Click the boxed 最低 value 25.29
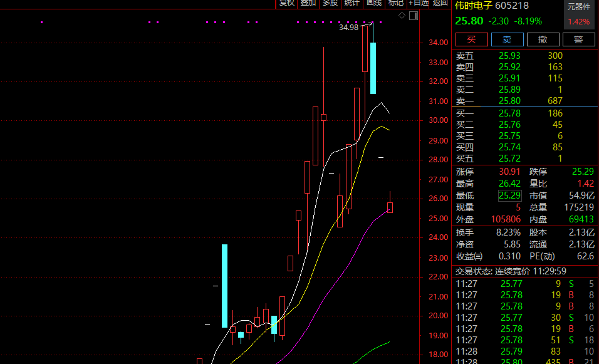 click(x=509, y=195)
